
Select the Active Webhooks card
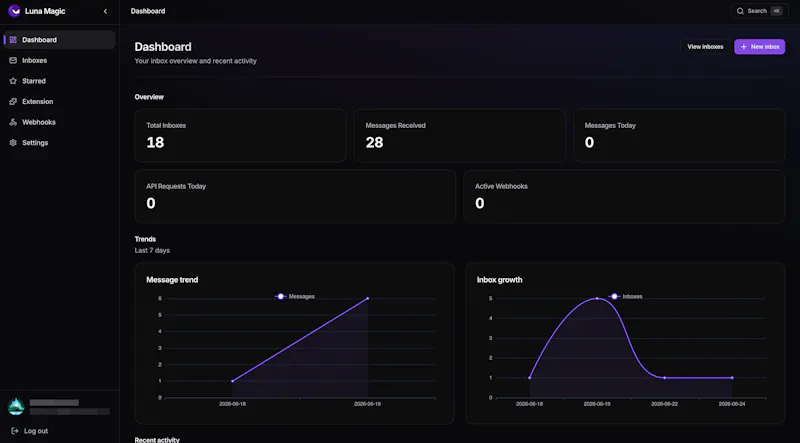click(624, 196)
